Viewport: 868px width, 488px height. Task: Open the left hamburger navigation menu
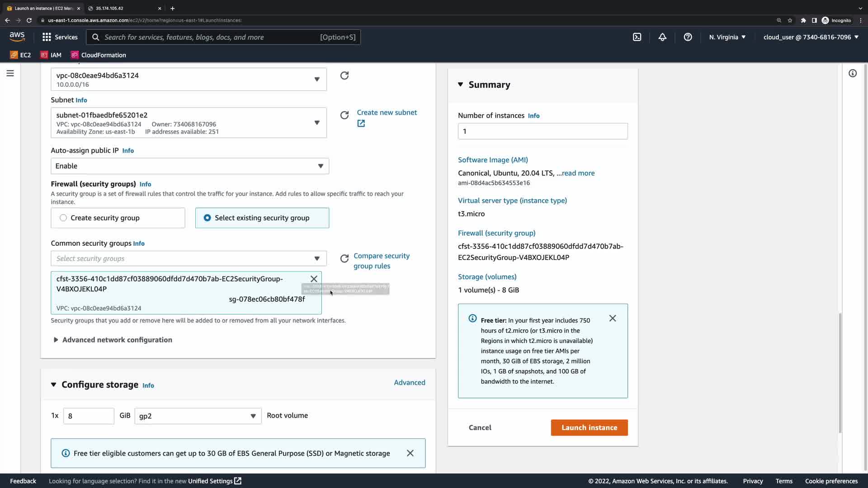click(10, 73)
